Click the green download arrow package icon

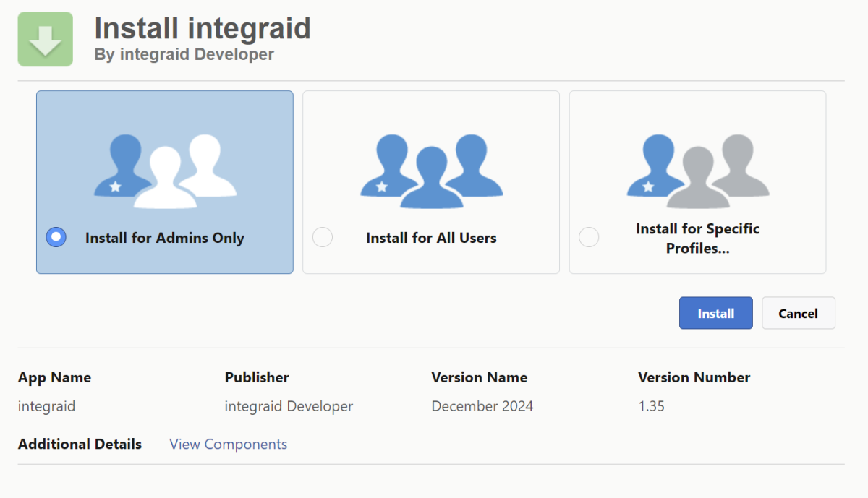[45, 39]
